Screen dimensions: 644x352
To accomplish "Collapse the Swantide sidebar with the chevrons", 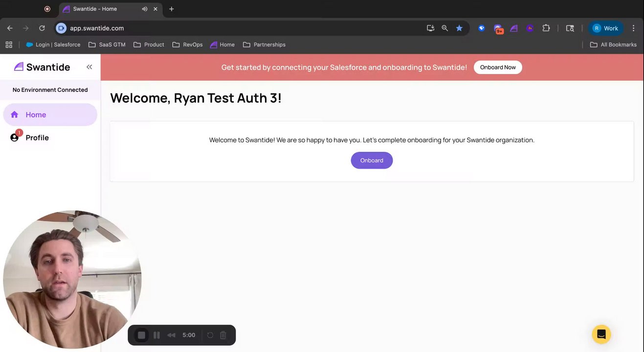I will [89, 67].
